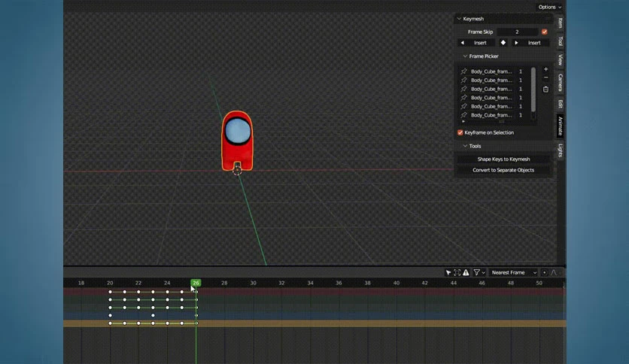Viewport: 629px width, 364px height.
Task: Click frame 50 on the timeline ruler
Action: (x=539, y=283)
